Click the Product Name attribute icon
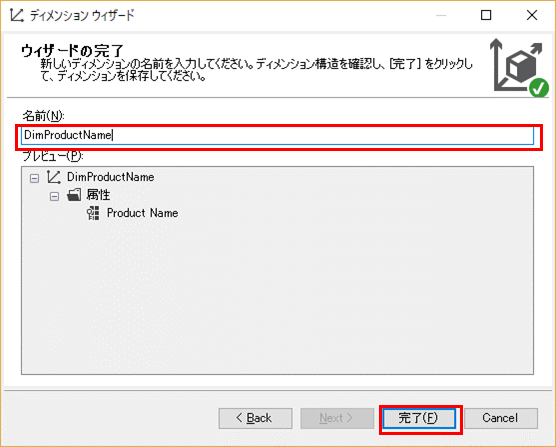The image size is (556, 447). pyautogui.click(x=93, y=213)
